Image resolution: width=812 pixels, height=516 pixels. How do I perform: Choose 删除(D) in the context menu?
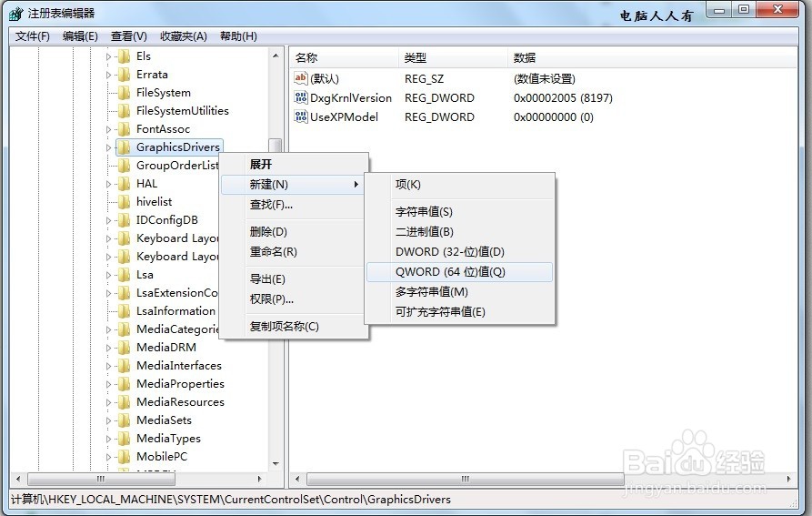tap(294, 231)
